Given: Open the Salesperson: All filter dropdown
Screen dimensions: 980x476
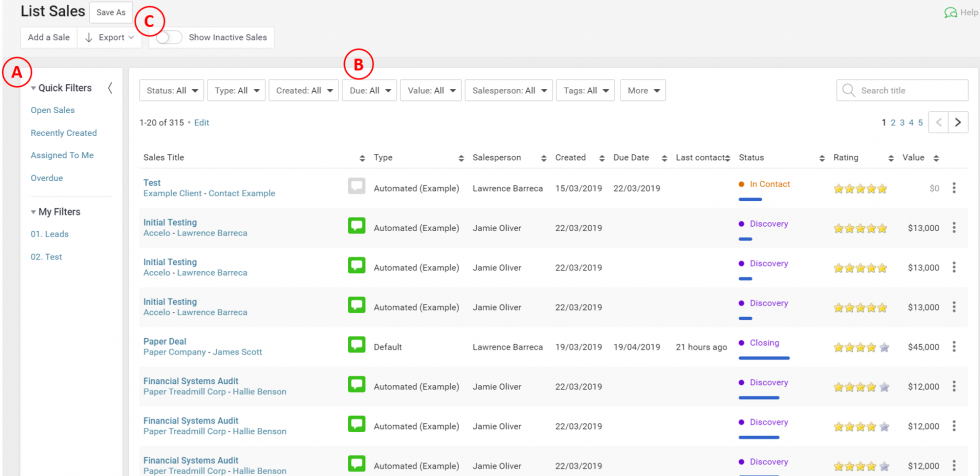Looking at the screenshot, I should (x=508, y=90).
